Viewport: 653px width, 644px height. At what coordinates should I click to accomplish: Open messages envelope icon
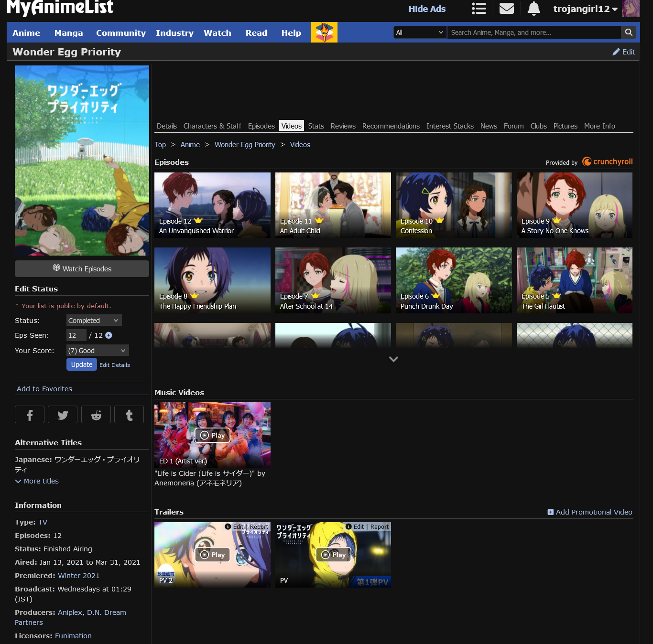[x=506, y=9]
